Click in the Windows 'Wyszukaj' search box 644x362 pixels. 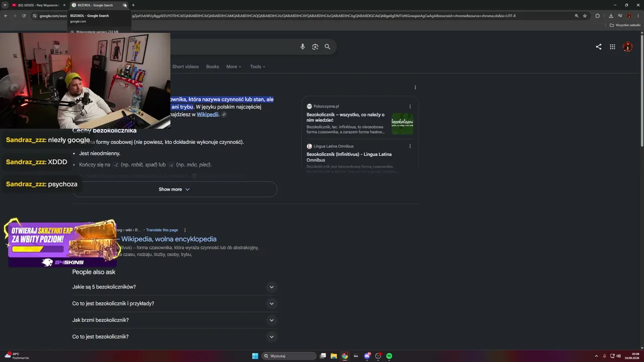pos(290,356)
